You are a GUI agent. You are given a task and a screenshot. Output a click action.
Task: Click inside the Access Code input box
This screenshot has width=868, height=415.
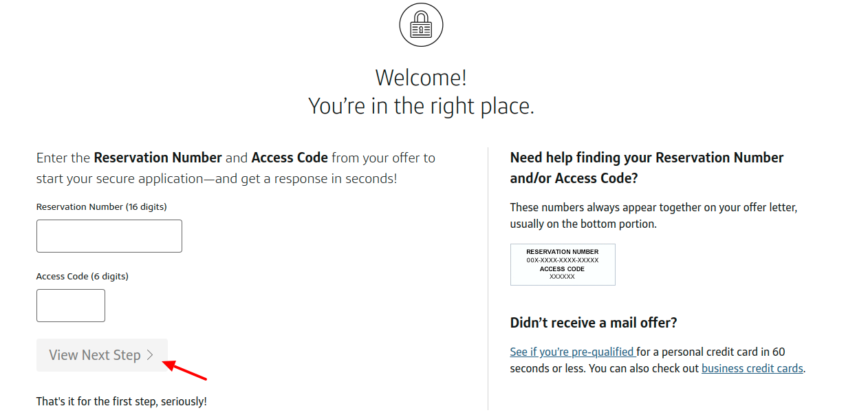pos(70,305)
